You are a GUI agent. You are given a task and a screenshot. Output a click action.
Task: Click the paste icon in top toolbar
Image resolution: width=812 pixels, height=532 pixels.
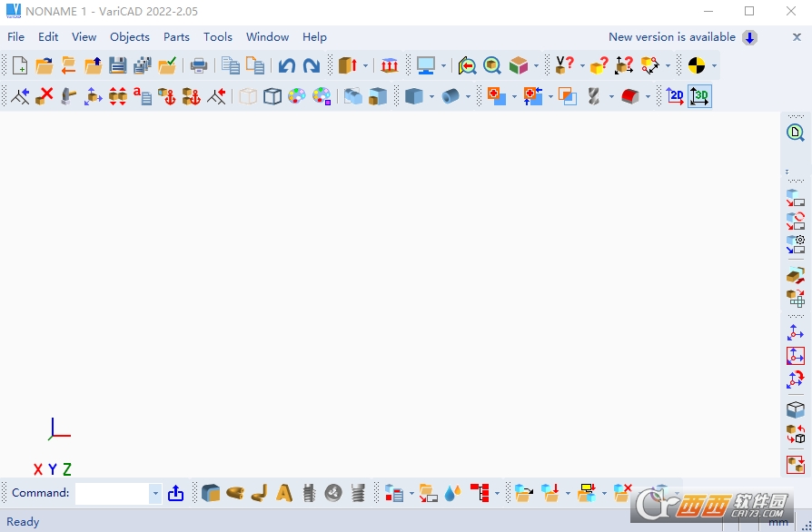(x=255, y=65)
